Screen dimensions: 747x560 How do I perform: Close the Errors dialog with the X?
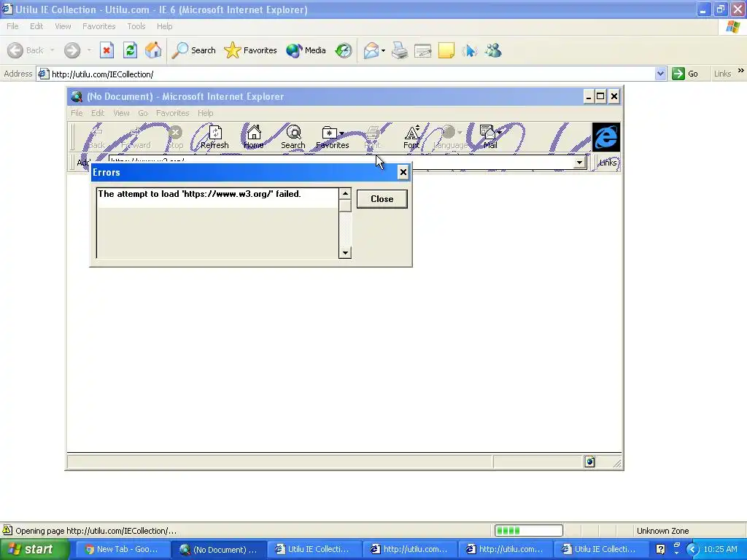403,172
